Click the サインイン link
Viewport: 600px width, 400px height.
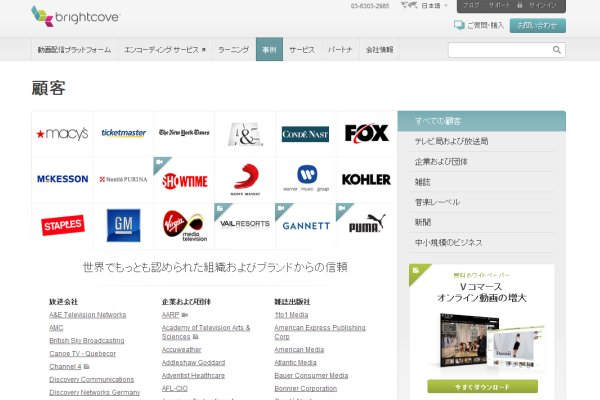[543, 5]
